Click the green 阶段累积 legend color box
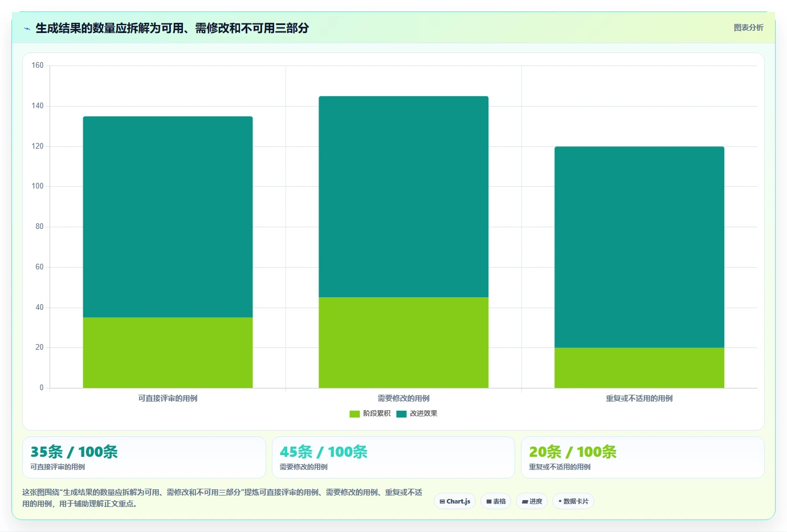The height and width of the screenshot is (532, 787). click(x=354, y=414)
